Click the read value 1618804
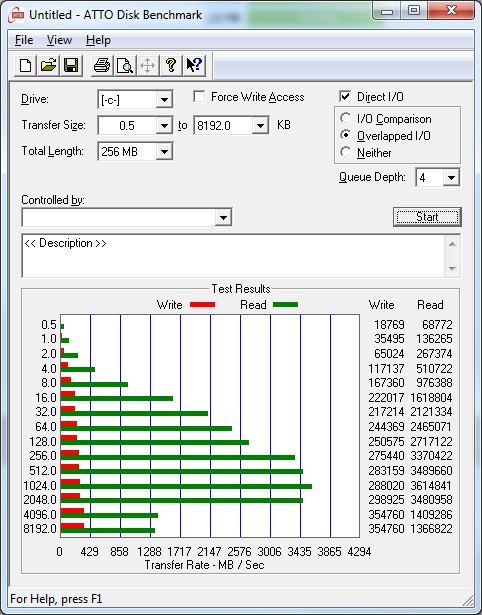482x615 pixels. tap(431, 398)
